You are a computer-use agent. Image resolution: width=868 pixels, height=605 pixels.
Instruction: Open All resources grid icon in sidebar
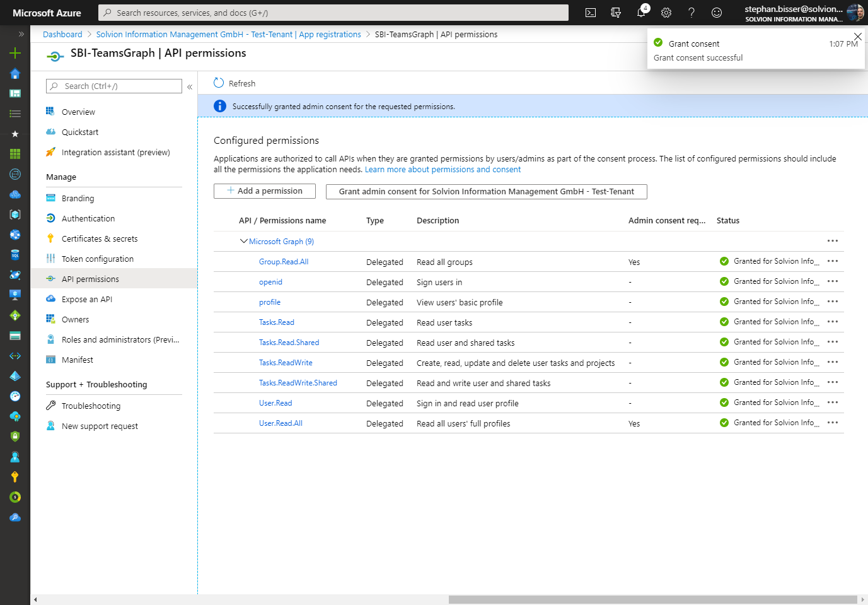(15, 154)
